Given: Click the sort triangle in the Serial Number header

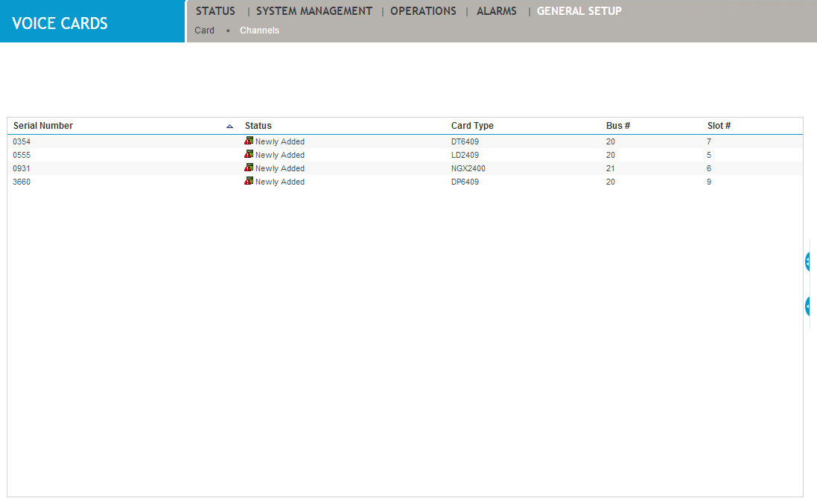Looking at the screenshot, I should (x=231, y=125).
